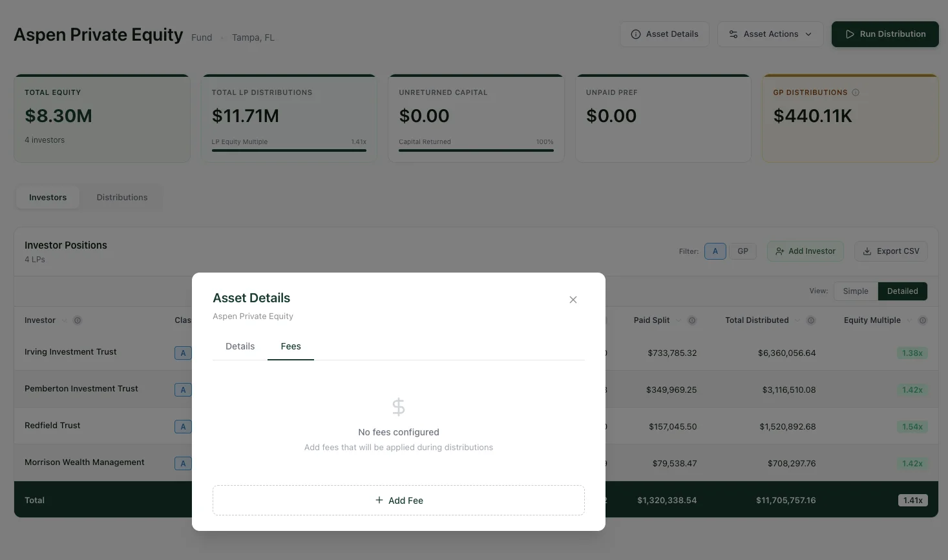Click the download icon on Export CSV
The image size is (948, 560).
pyautogui.click(x=867, y=251)
